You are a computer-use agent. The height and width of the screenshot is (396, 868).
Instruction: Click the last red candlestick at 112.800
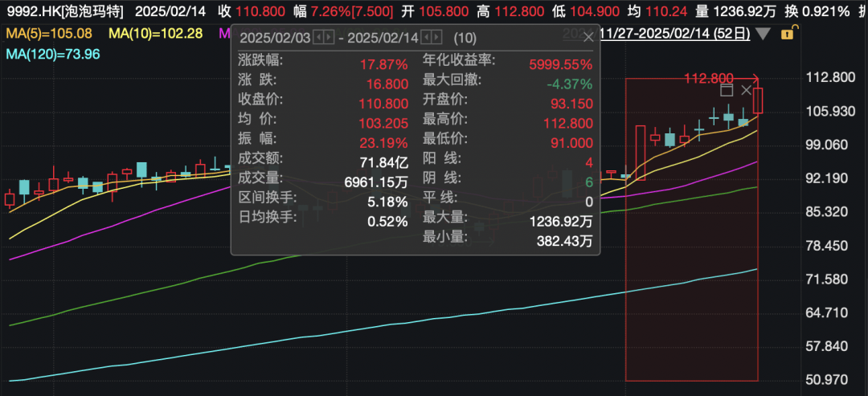point(758,100)
